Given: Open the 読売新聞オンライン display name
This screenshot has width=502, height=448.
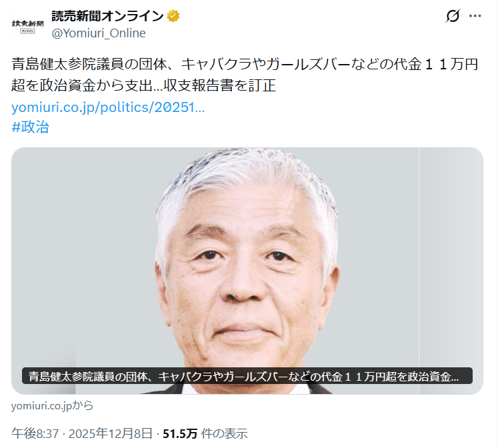Looking at the screenshot, I should pos(107,16).
